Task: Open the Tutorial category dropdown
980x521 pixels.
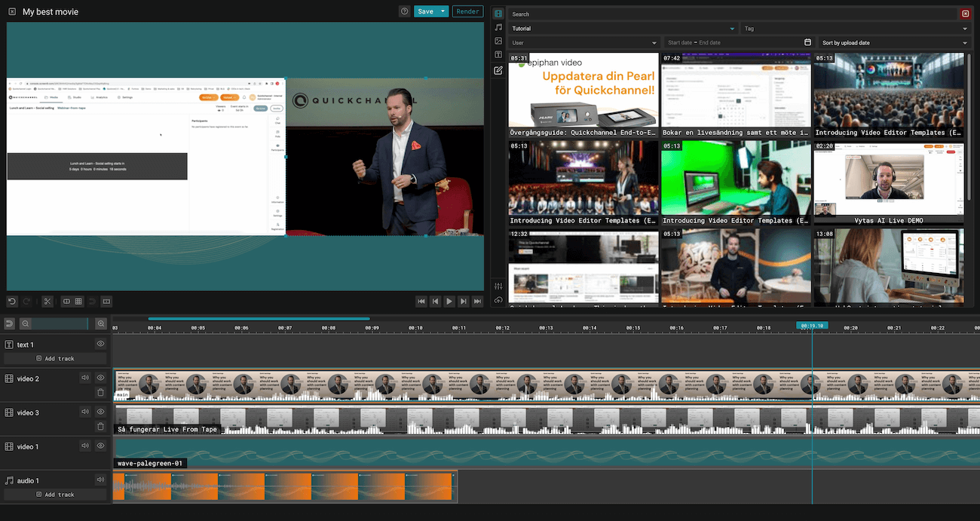Action: click(x=623, y=29)
